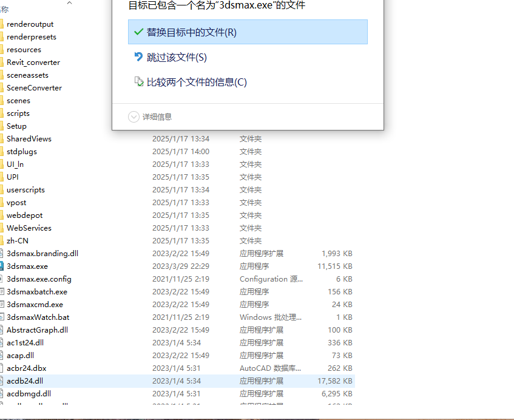Select the UI_ln folder
Viewport: 514px width, 420px height.
[15, 164]
